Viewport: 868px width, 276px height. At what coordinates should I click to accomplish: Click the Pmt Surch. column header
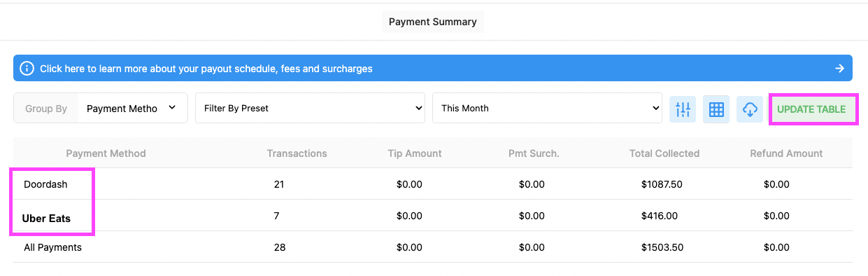pyautogui.click(x=534, y=153)
